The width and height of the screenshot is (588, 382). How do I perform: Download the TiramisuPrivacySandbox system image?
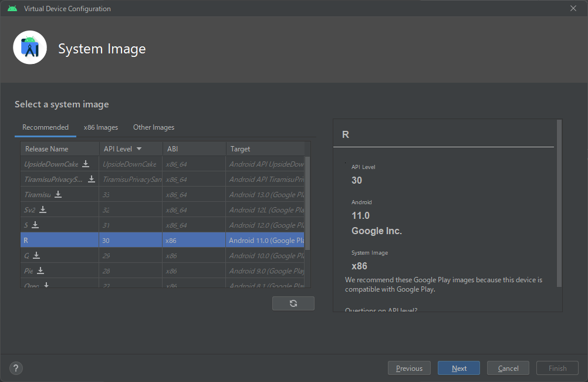coord(92,179)
